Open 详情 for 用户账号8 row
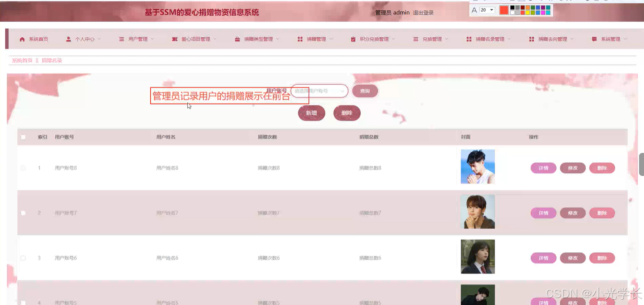The height and width of the screenshot is (305, 644). coord(543,168)
